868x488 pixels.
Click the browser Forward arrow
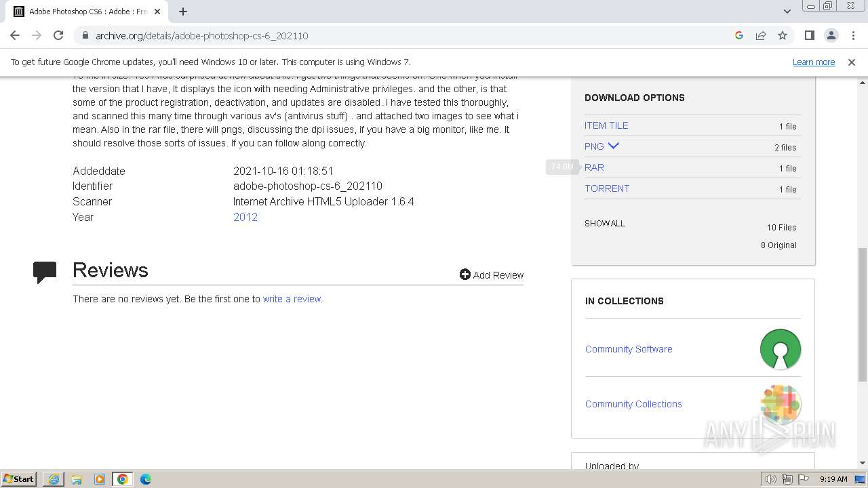pos(37,35)
